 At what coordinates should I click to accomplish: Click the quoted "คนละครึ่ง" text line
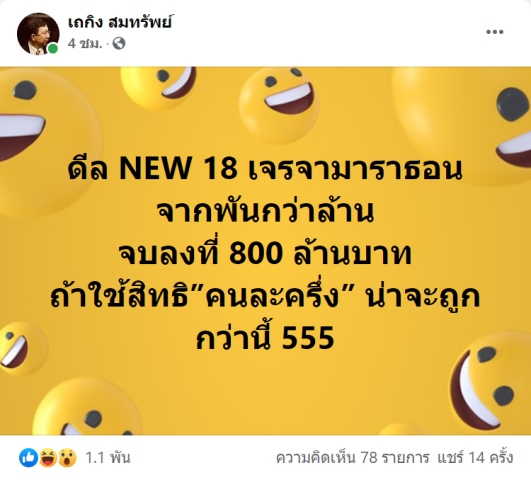click(x=265, y=296)
